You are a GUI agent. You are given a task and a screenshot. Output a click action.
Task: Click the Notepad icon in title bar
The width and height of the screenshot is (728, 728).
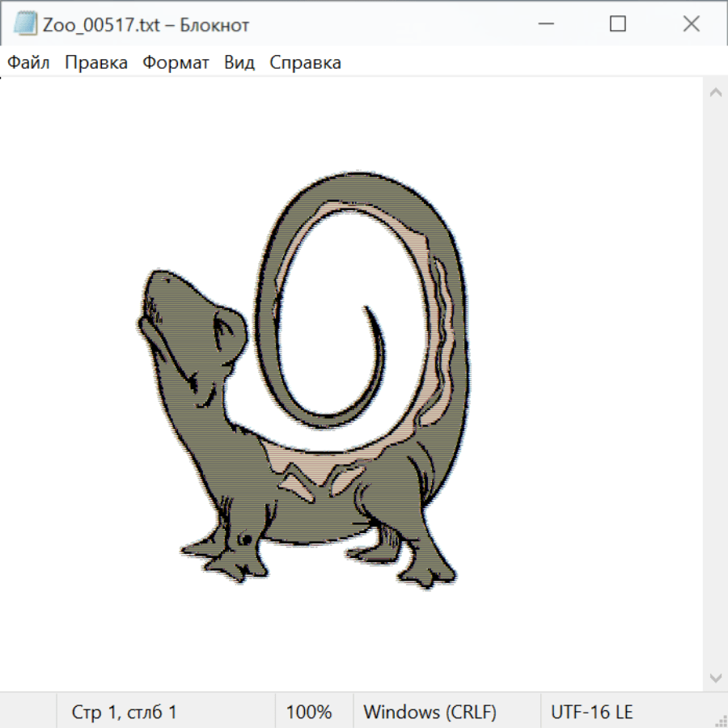coord(25,24)
